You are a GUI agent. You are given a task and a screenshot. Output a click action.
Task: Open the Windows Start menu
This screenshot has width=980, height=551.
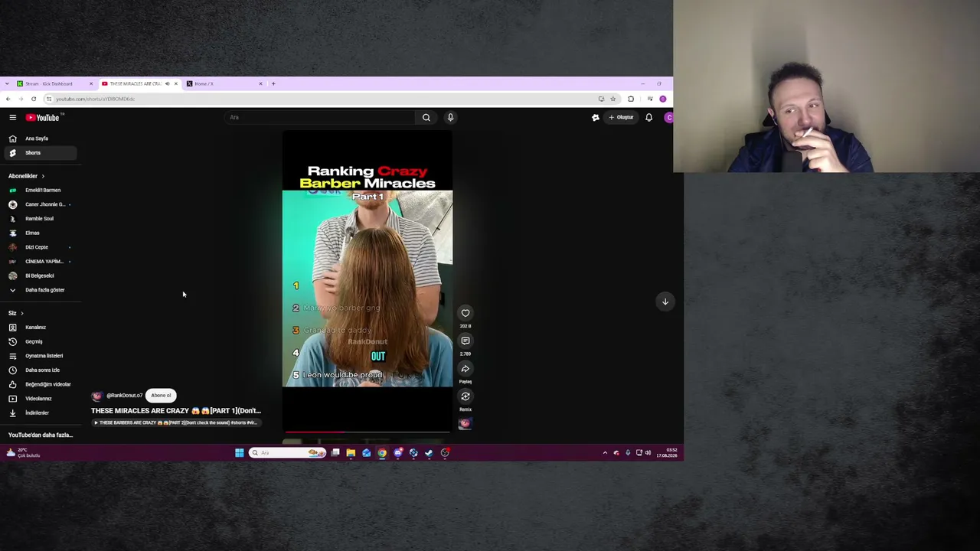[240, 453]
